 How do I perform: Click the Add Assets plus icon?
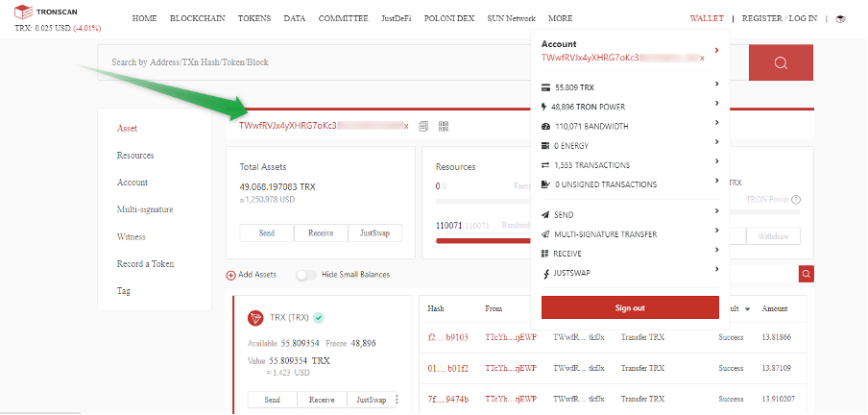[230, 275]
